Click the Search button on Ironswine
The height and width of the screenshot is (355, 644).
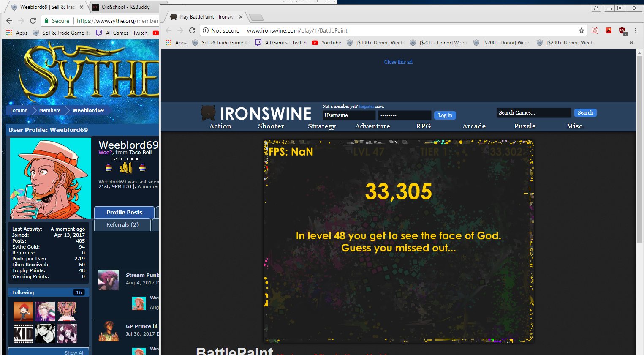585,113
